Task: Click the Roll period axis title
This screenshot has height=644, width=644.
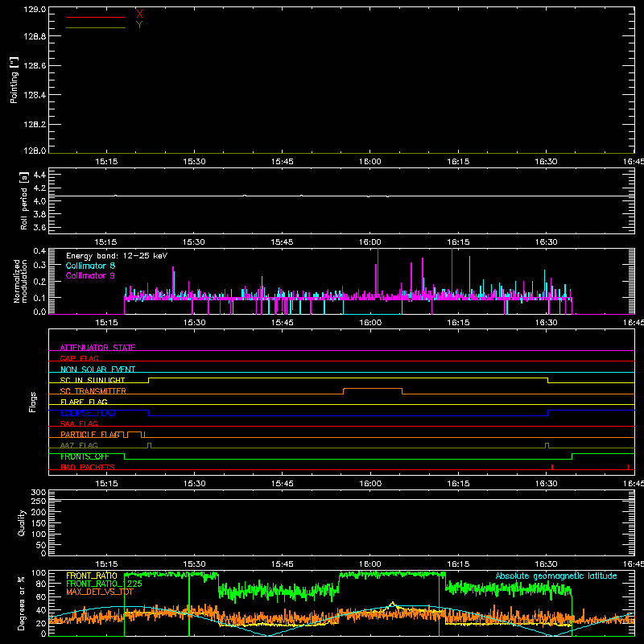Action: (x=24, y=200)
